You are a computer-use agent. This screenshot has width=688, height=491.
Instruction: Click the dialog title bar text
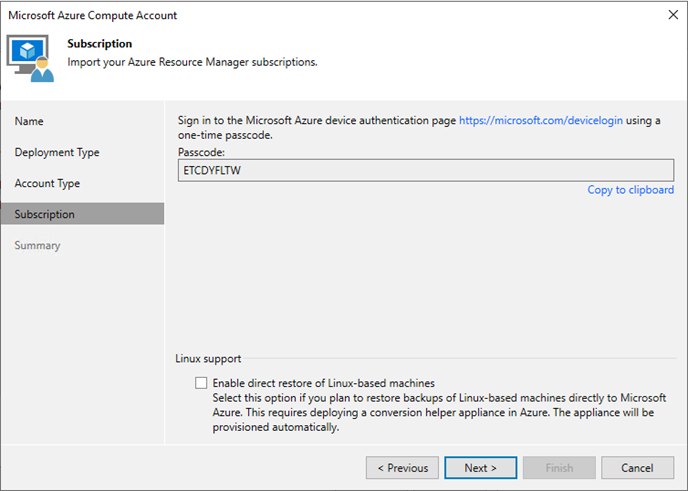(x=93, y=15)
